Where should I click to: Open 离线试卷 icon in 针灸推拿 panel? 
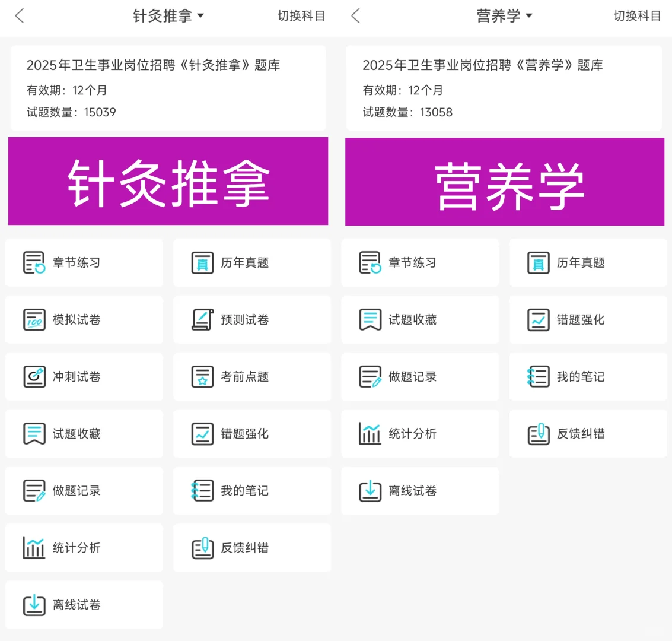34,605
